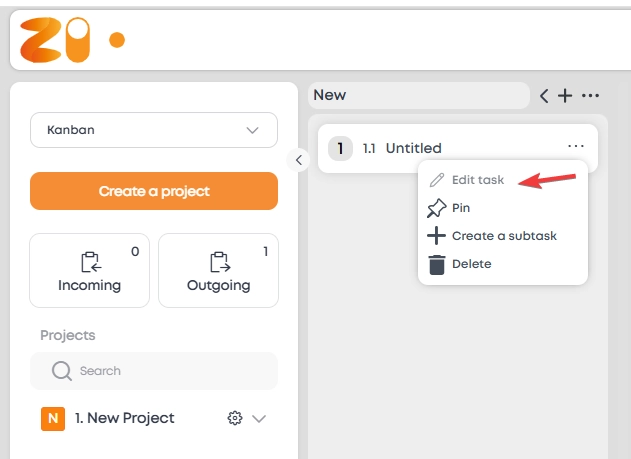
Task: Click the three-dots on the Untitled task
Action: 576,146
